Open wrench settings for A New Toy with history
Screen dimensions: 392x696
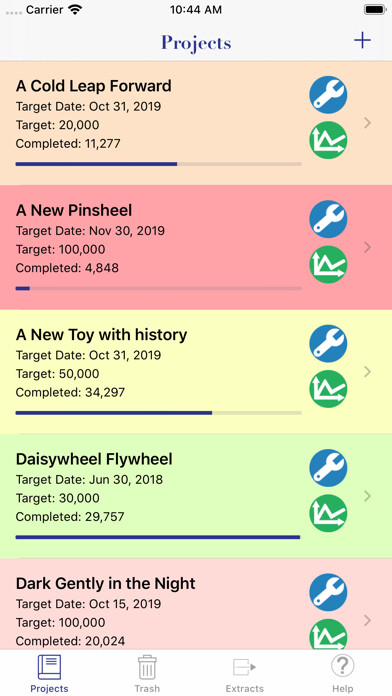pos(328,344)
